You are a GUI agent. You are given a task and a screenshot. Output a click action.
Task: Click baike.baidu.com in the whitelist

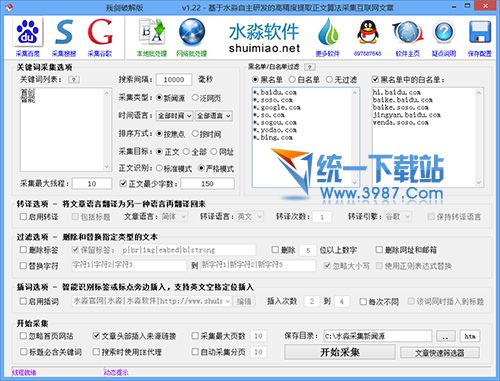[x=402, y=100]
